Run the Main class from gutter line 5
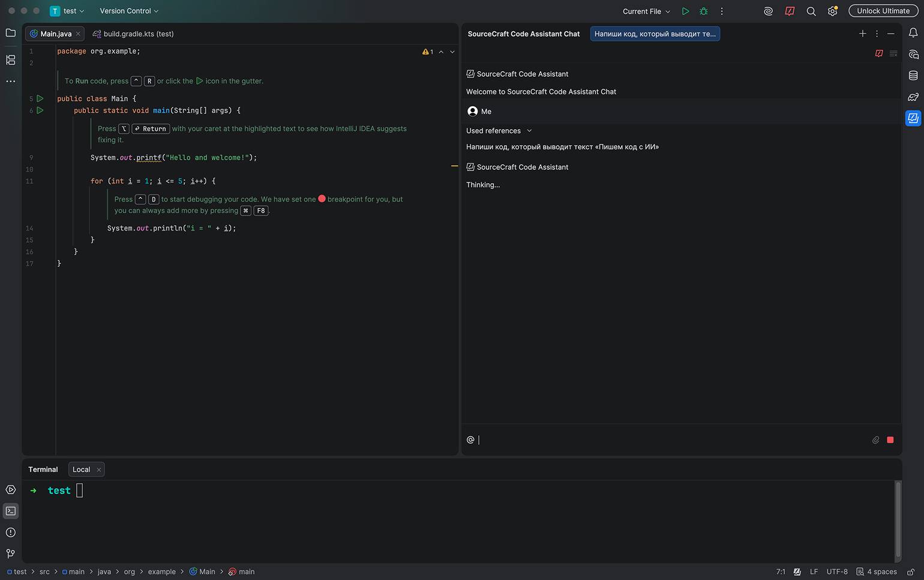Image resolution: width=924 pixels, height=580 pixels. (40, 98)
